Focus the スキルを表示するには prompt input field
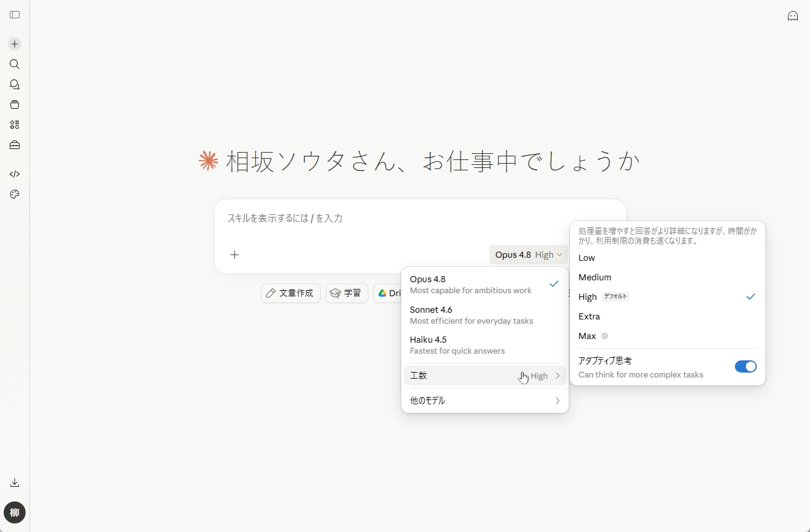 click(420, 218)
